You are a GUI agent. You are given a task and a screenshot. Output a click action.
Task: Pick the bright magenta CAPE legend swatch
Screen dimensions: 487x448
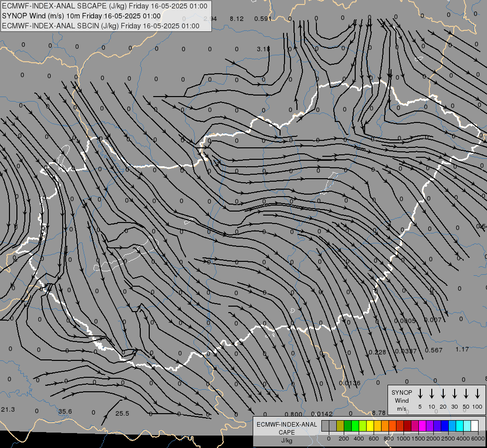coord(422,426)
